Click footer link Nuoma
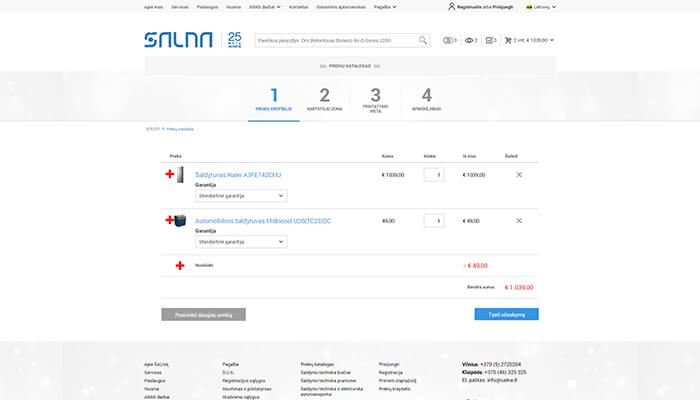Screen dimensions: 700x400 click(151, 389)
